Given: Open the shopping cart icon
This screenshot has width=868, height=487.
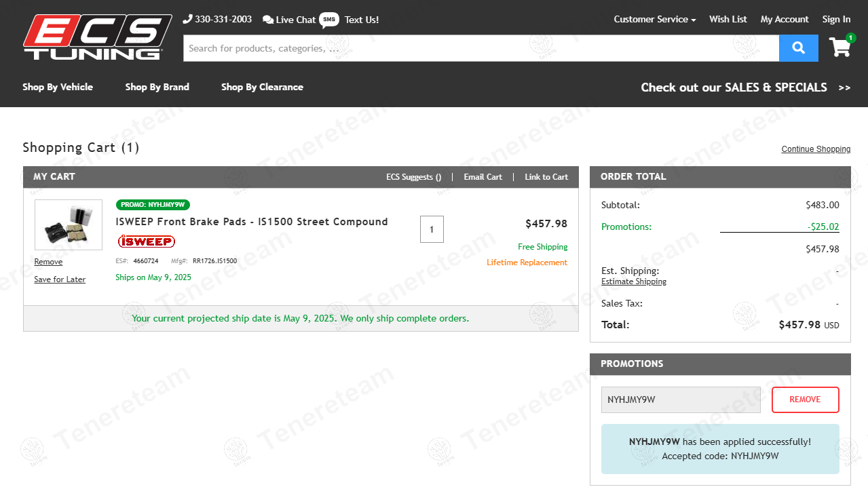Looking at the screenshot, I should pyautogui.click(x=840, y=47).
